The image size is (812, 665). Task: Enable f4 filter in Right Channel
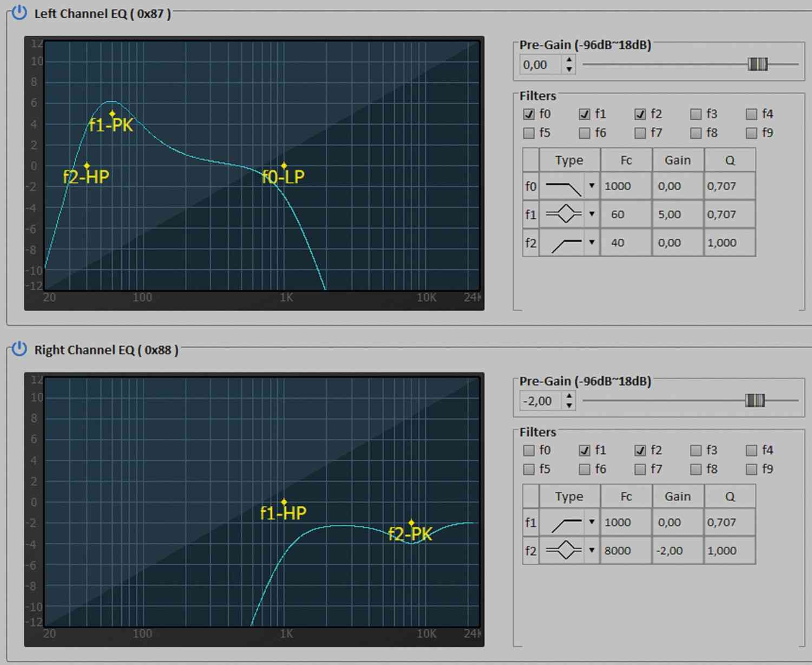click(x=751, y=451)
